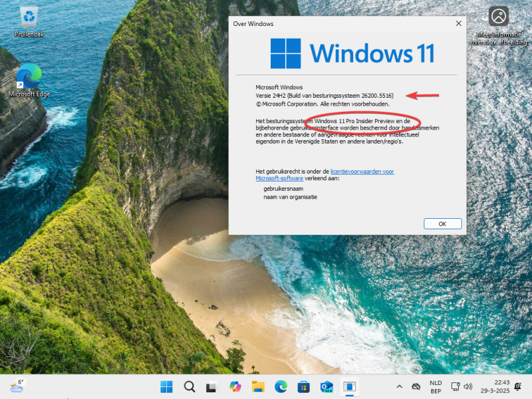Open Outlook (new) from the taskbar
This screenshot has width=532, height=399.
click(x=327, y=386)
